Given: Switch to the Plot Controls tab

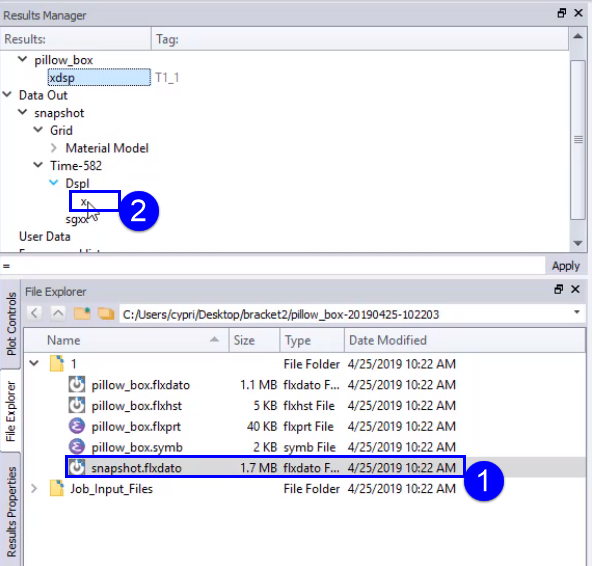Looking at the screenshot, I should [x=11, y=324].
